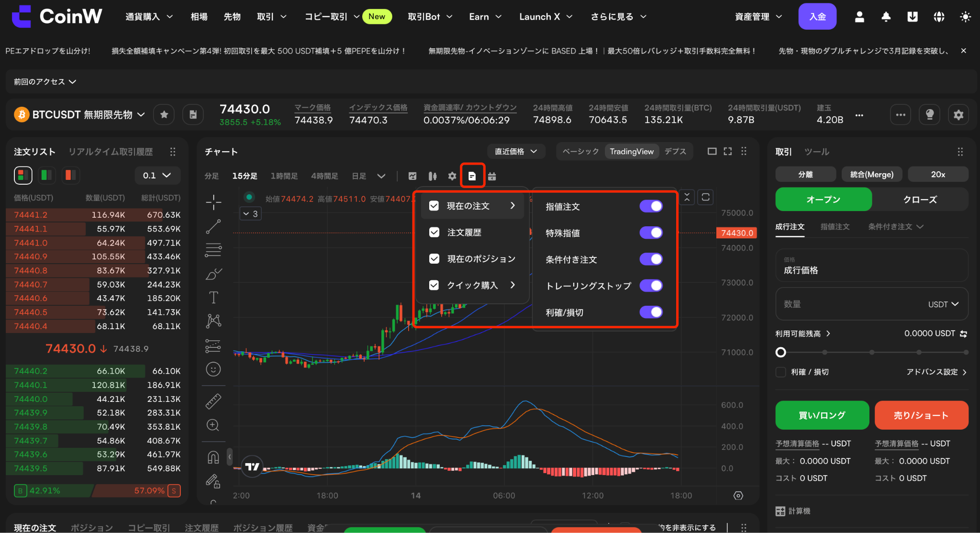The image size is (980, 533).
Task: Open the user profile icon
Action: pos(859,17)
